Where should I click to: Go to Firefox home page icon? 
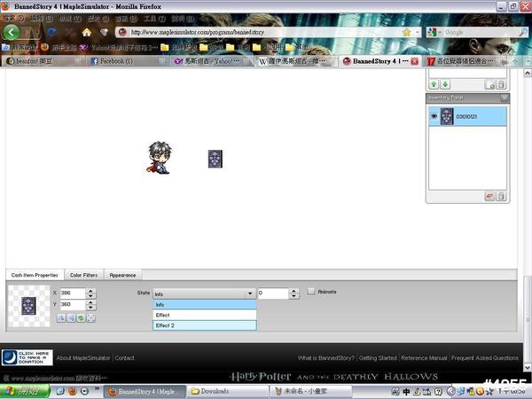pyautogui.click(x=87, y=32)
